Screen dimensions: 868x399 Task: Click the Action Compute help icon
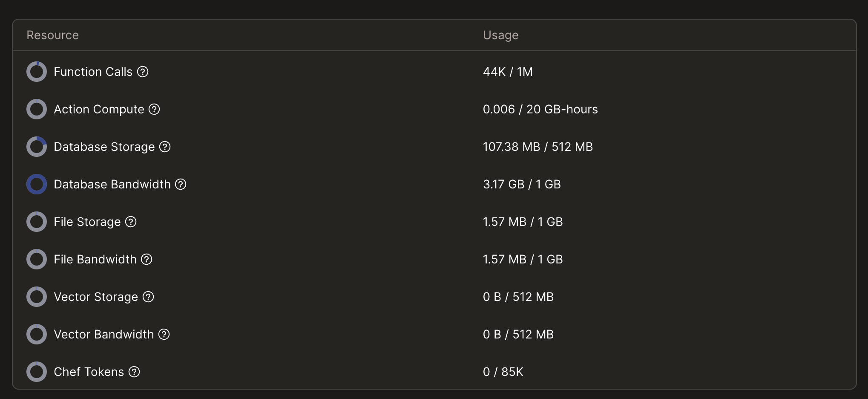pos(154,109)
